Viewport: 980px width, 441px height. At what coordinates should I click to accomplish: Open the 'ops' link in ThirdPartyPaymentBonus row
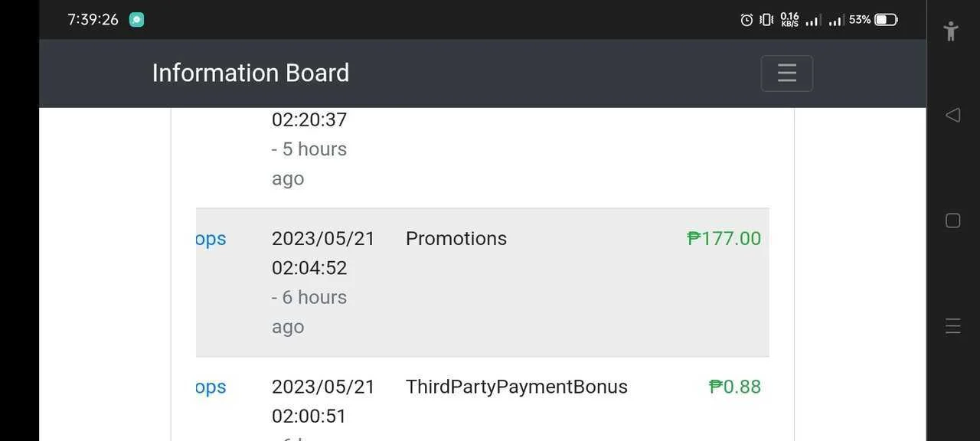211,387
